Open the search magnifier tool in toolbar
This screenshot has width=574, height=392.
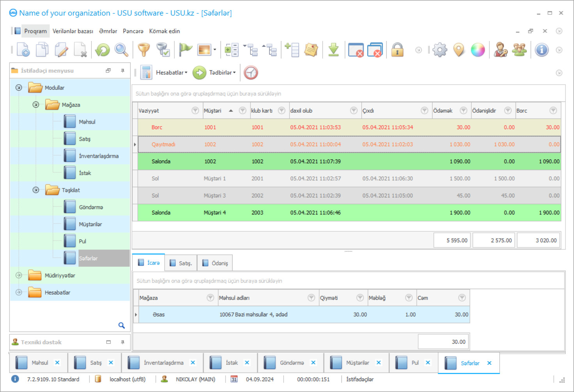(121, 50)
